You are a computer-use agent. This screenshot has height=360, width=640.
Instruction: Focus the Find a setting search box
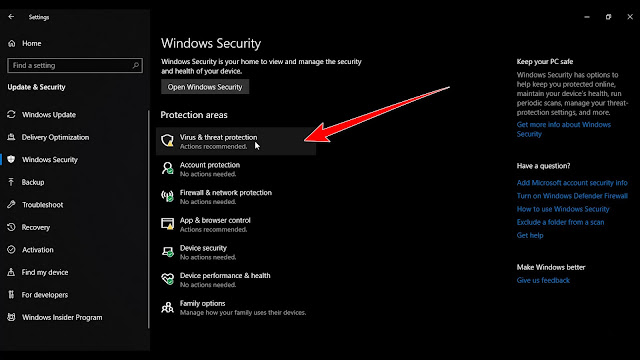[x=75, y=65]
